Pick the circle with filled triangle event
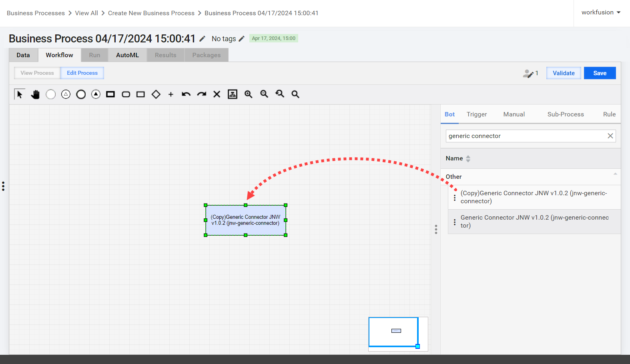630x364 pixels. click(96, 94)
